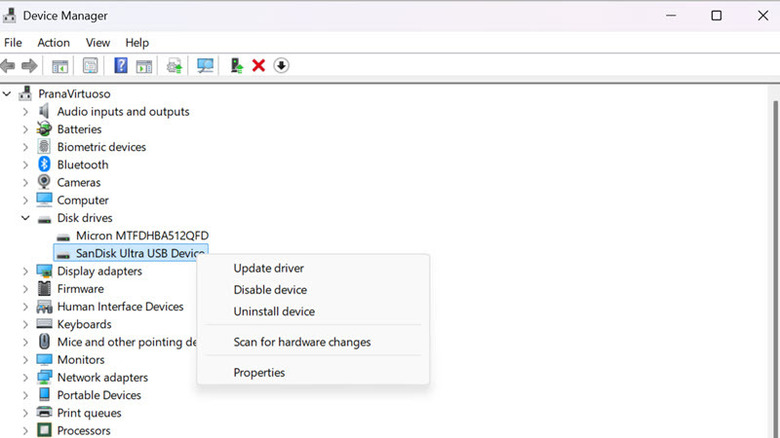Collapse the PranaVirtuoso root node

(x=8, y=94)
